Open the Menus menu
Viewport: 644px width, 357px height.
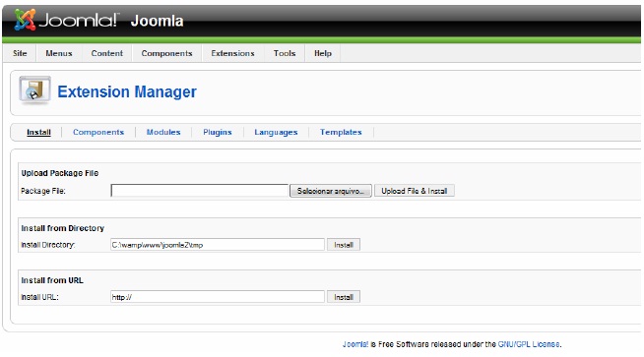59,53
